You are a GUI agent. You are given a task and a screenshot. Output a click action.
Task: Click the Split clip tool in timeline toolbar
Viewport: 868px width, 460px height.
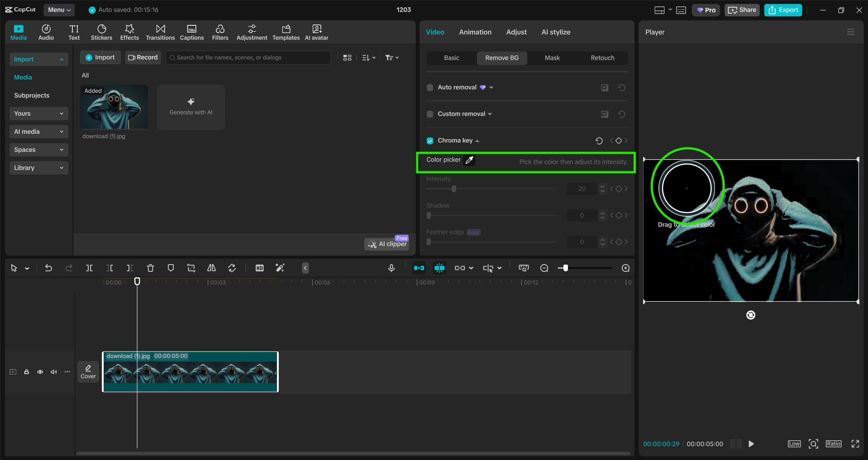click(89, 268)
